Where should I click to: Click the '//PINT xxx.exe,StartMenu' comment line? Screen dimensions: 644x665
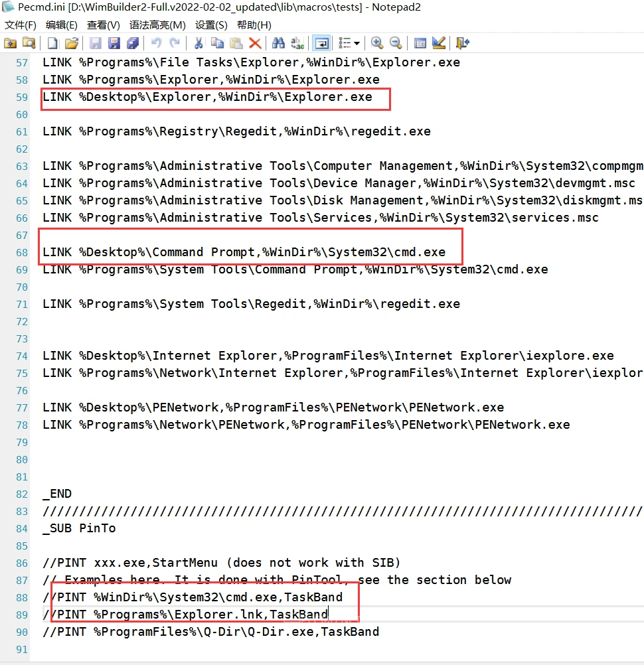coord(222,563)
